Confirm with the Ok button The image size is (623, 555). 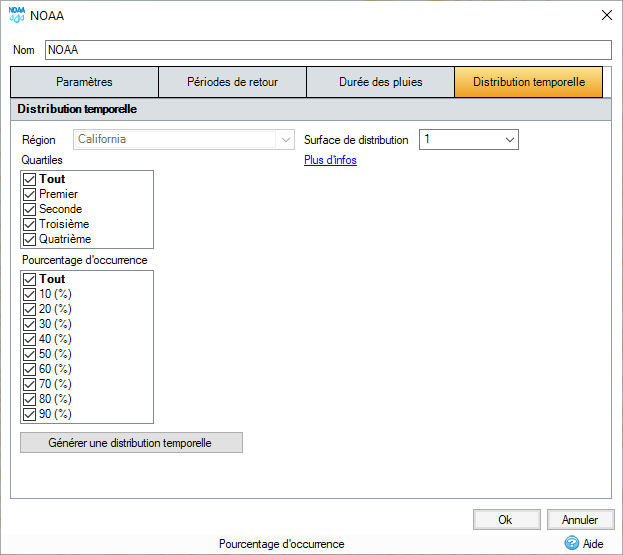click(x=507, y=520)
